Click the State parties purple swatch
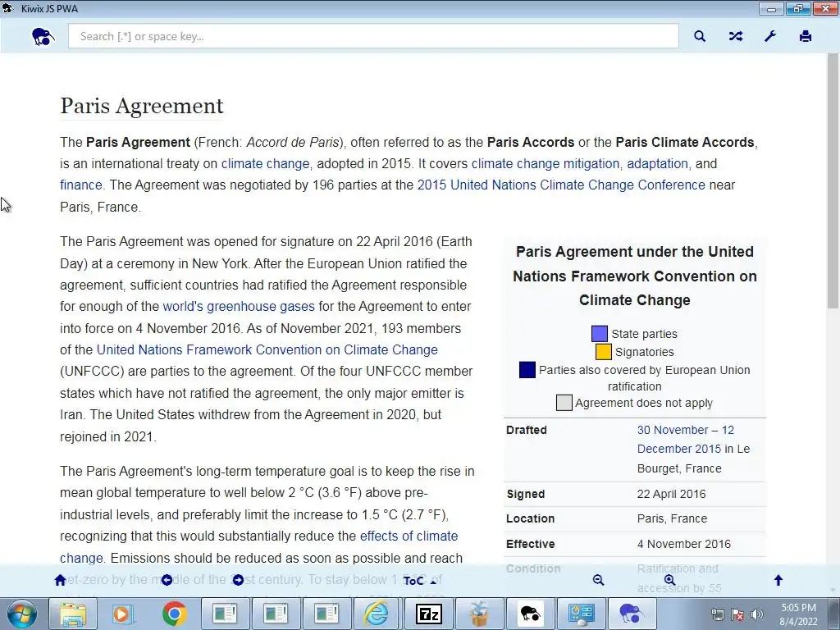Screen dimensions: 840x630 click(600, 334)
